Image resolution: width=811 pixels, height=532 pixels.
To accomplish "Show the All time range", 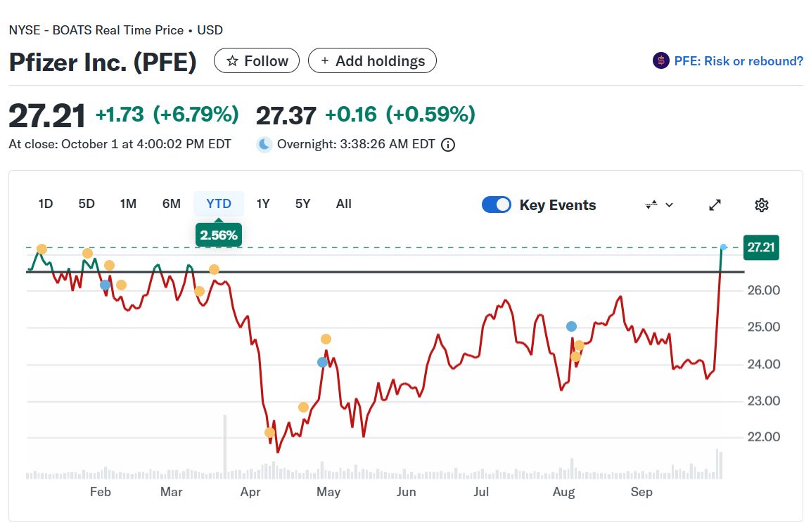I will (x=343, y=204).
